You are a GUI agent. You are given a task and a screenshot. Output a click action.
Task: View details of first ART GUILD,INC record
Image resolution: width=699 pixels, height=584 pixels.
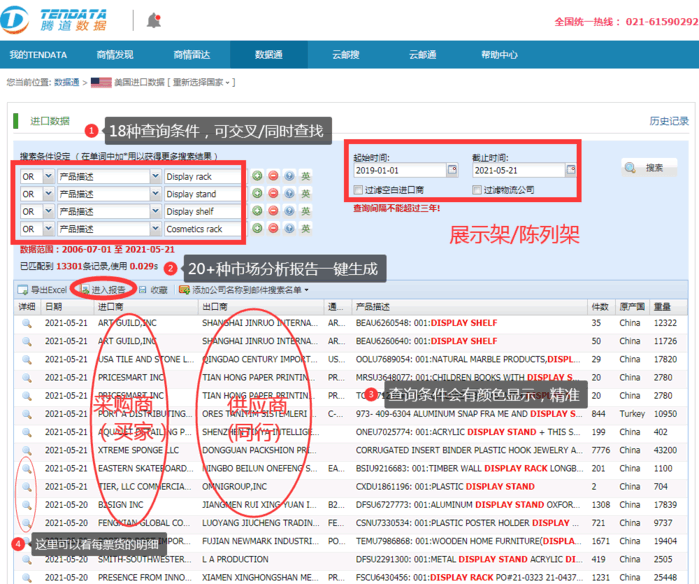tap(27, 324)
